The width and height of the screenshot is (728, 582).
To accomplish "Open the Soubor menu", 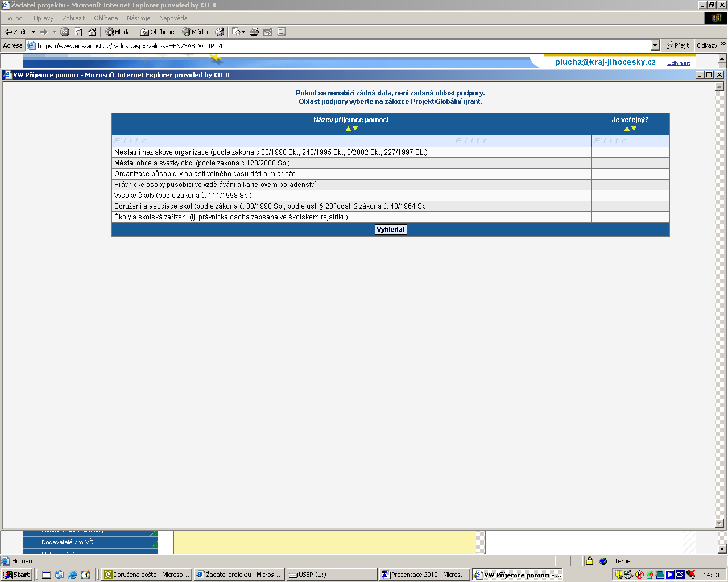I will 15,18.
